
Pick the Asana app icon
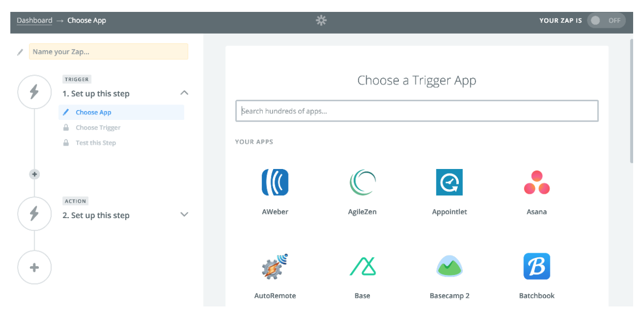[536, 182]
